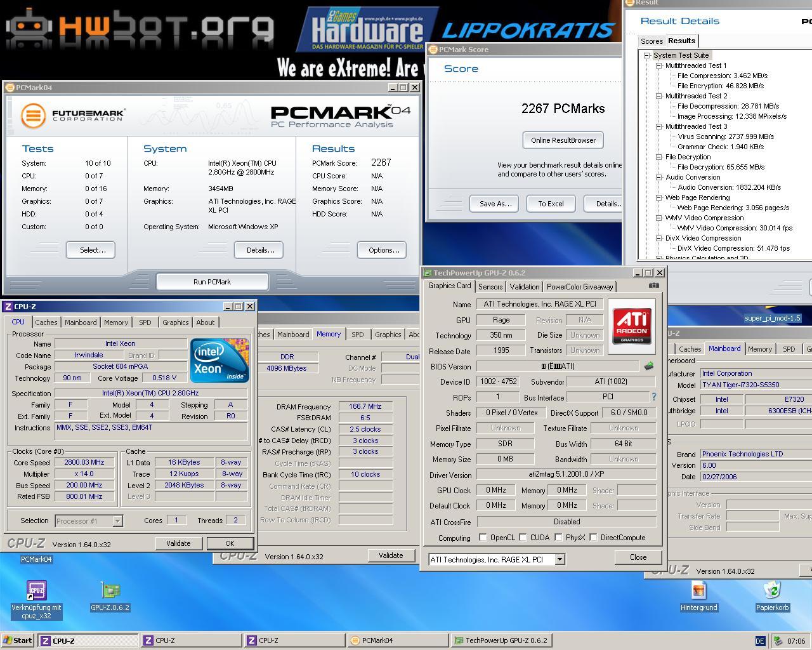
Task: Enable the CUDA checkbox in GPU-Z
Action: (523, 538)
